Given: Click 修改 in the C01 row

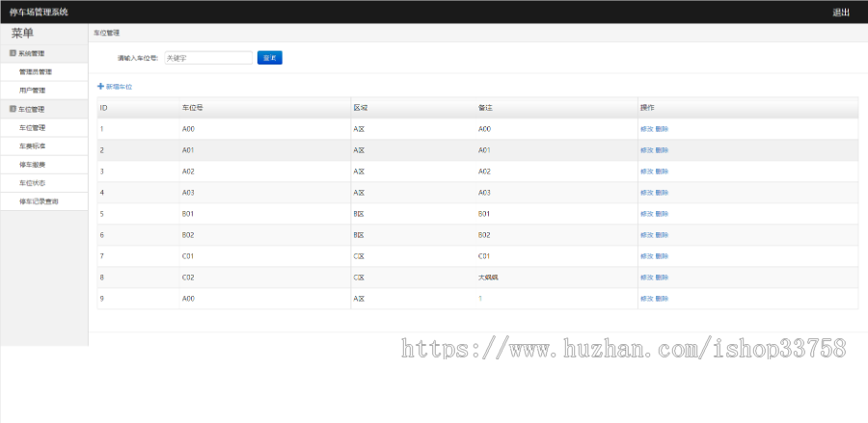Looking at the screenshot, I should tap(646, 256).
